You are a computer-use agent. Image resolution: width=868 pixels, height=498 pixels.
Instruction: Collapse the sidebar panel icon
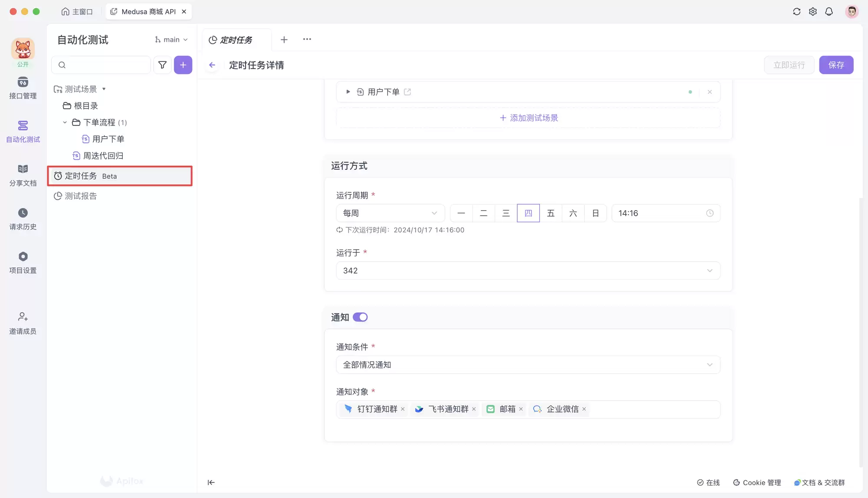(x=211, y=482)
